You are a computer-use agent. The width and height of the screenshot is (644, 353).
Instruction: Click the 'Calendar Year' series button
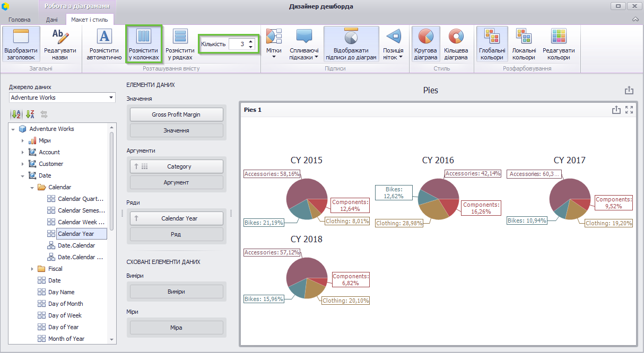[x=177, y=218]
